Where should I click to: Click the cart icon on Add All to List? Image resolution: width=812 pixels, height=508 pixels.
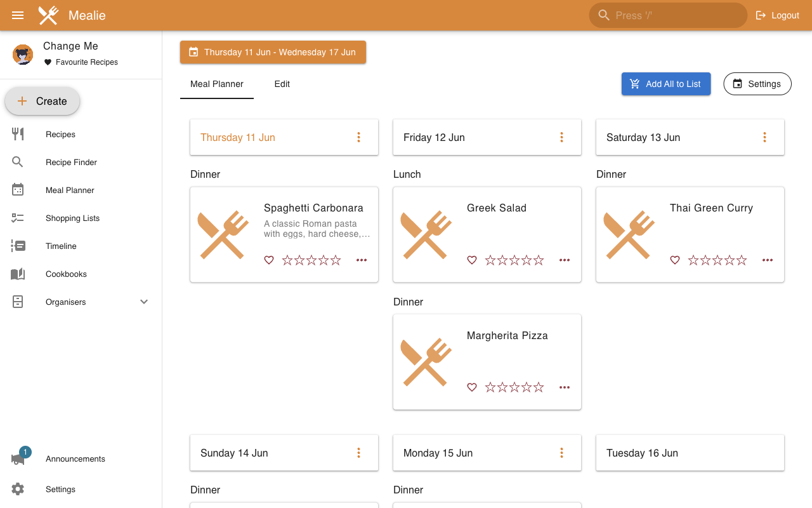click(x=635, y=84)
